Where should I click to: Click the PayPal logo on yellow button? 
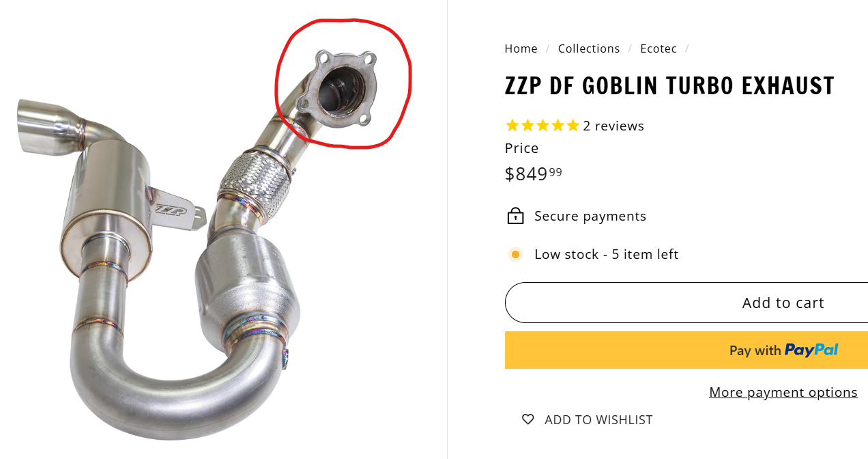(811, 350)
